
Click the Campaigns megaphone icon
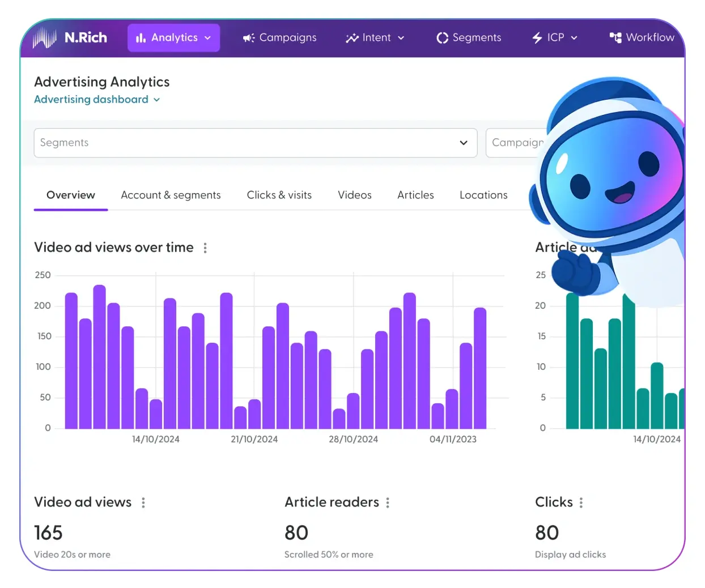[x=249, y=38]
